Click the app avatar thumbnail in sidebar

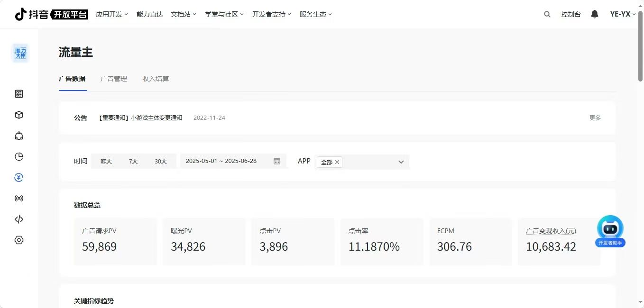pos(20,53)
